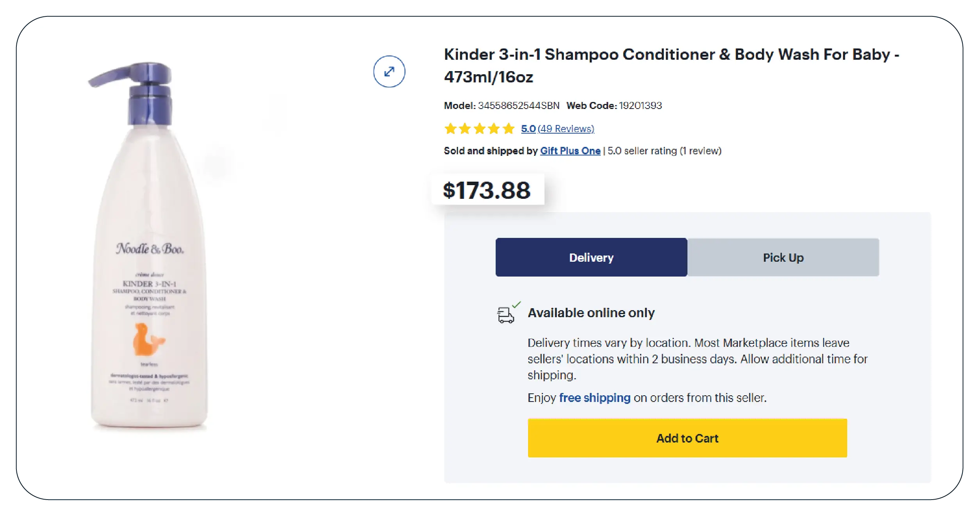Click the first rating star

coord(450,129)
